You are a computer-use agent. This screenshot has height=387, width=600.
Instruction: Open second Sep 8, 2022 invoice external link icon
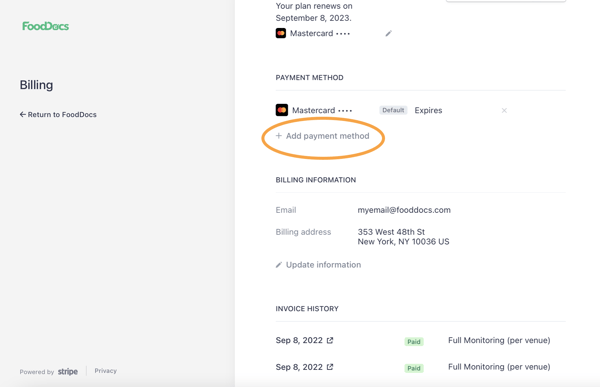[x=330, y=367]
